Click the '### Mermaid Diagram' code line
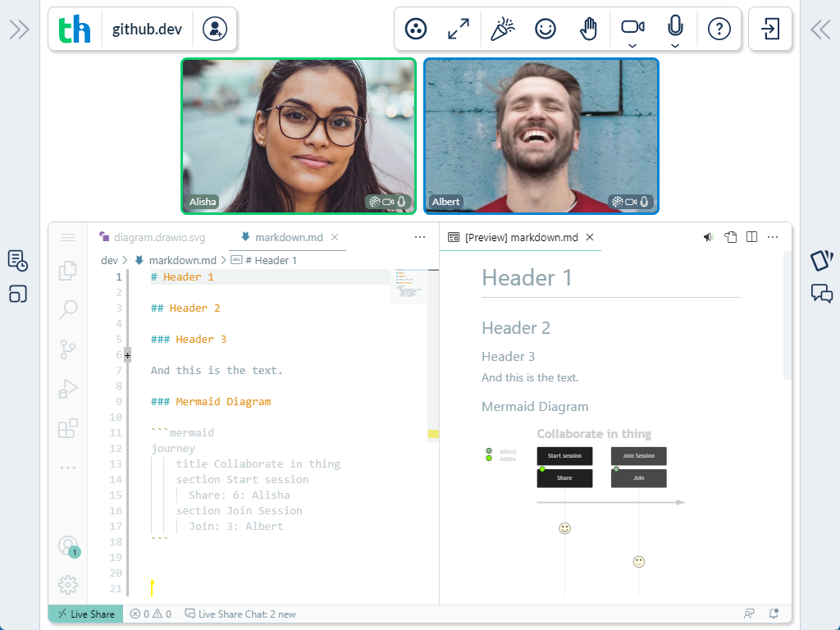The image size is (840, 630). click(211, 402)
